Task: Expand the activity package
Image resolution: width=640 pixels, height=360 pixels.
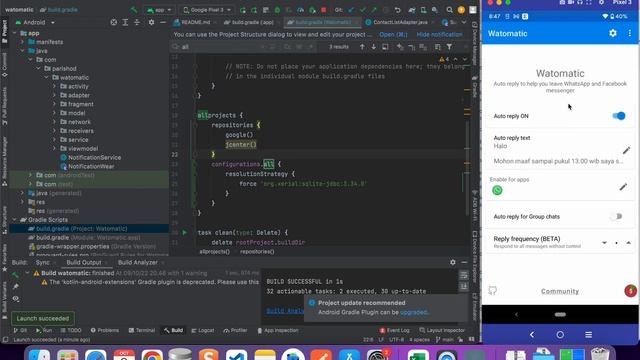Action: point(54,87)
